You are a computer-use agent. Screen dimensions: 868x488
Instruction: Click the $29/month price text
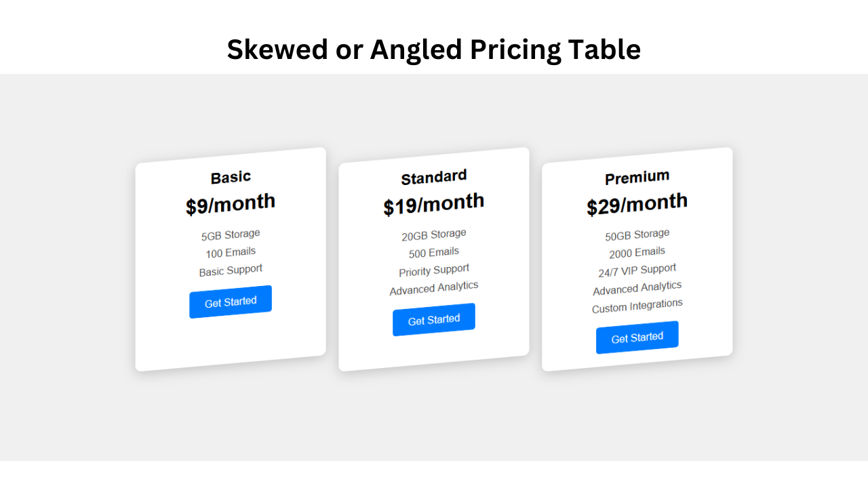pos(637,201)
